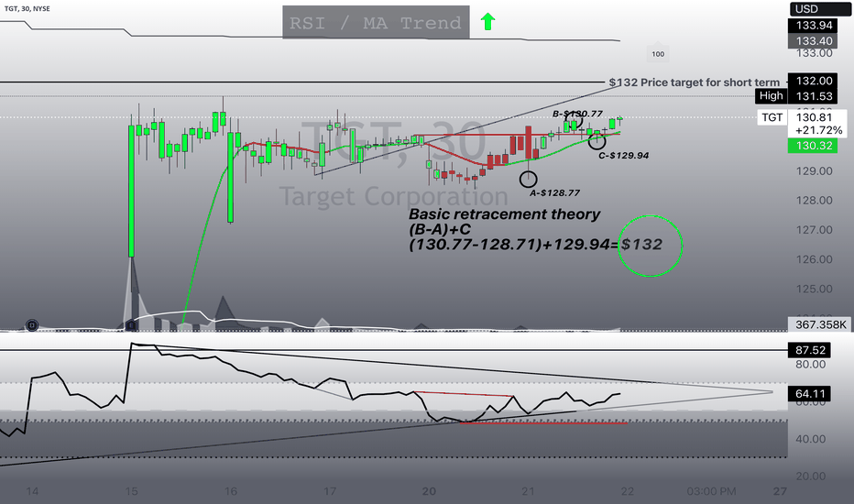Select the 131.53 high price value
The height and width of the screenshot is (504, 854).
[814, 96]
